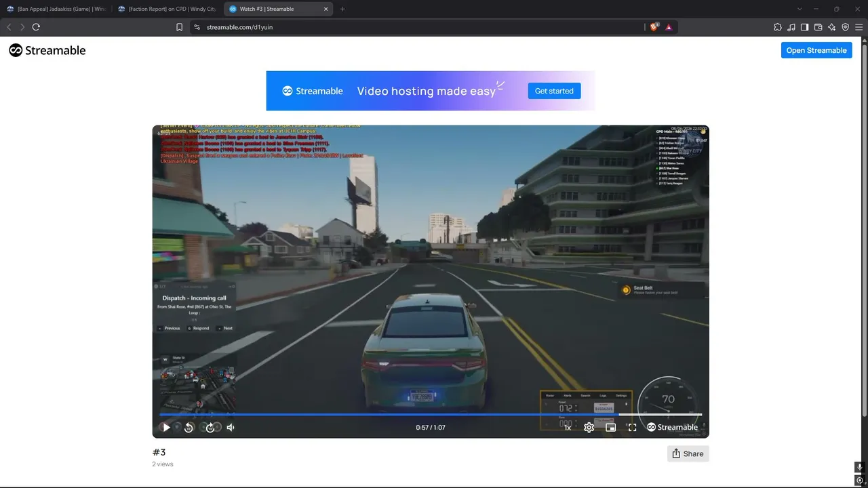Open a new browser tab
868x488 pixels.
point(342,9)
